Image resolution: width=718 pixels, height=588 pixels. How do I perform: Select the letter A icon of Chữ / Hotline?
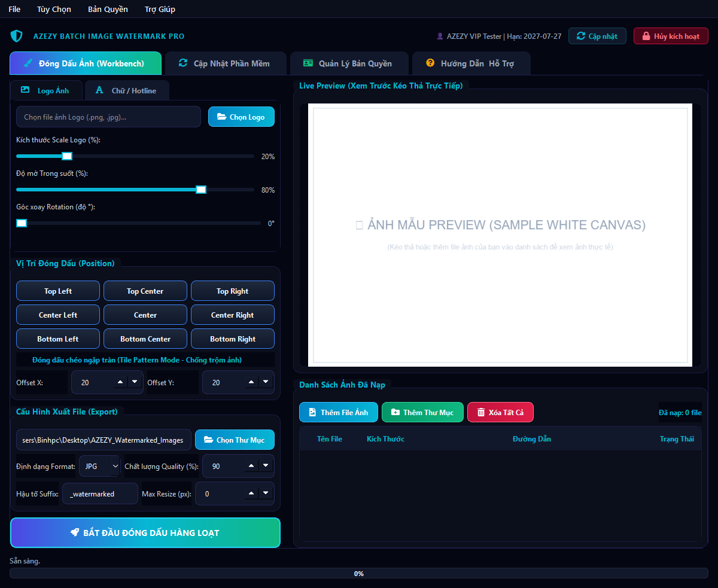point(99,90)
